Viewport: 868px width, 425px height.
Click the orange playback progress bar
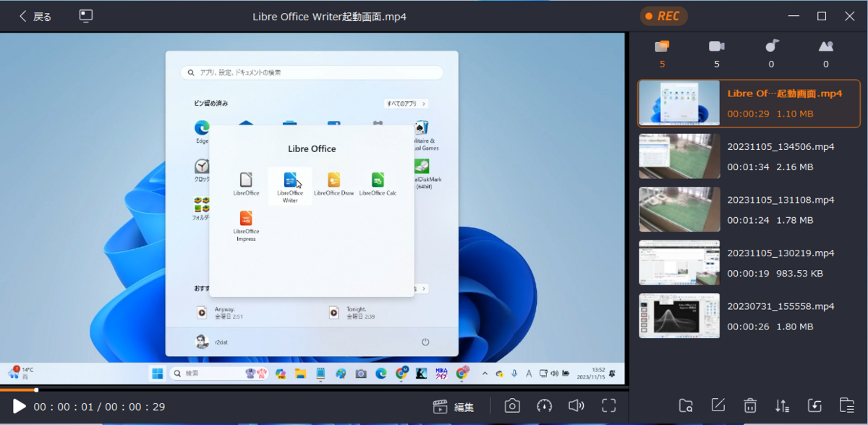click(x=18, y=390)
